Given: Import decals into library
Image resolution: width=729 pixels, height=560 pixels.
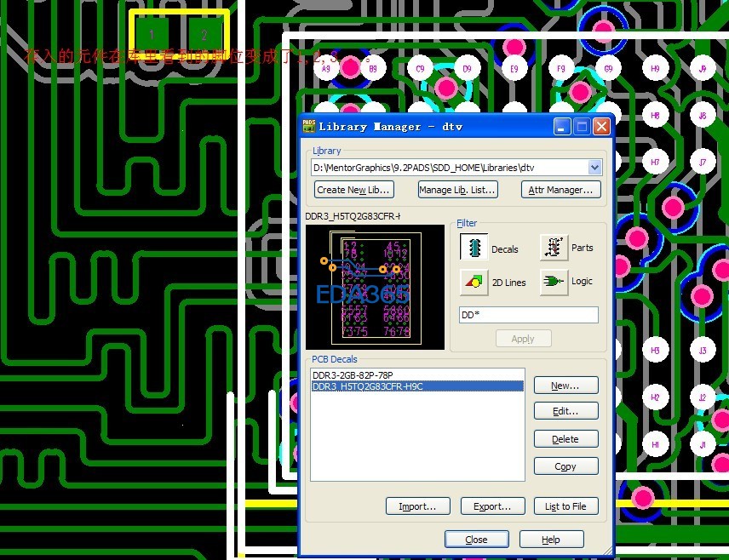Looking at the screenshot, I should click(x=418, y=506).
